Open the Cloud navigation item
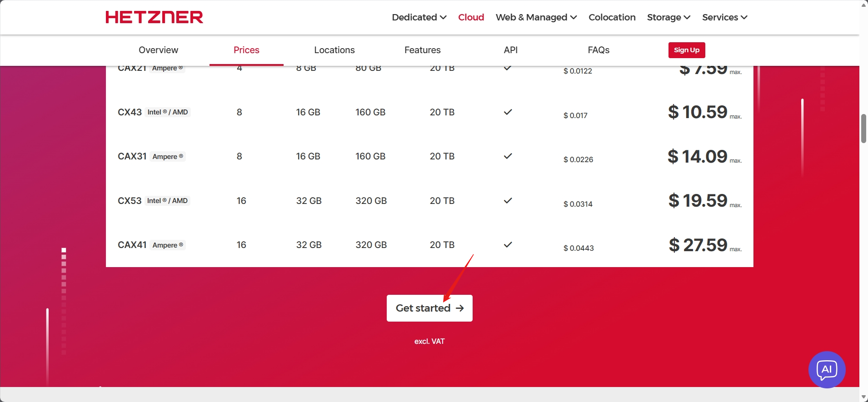Image resolution: width=868 pixels, height=402 pixels. pyautogui.click(x=471, y=17)
